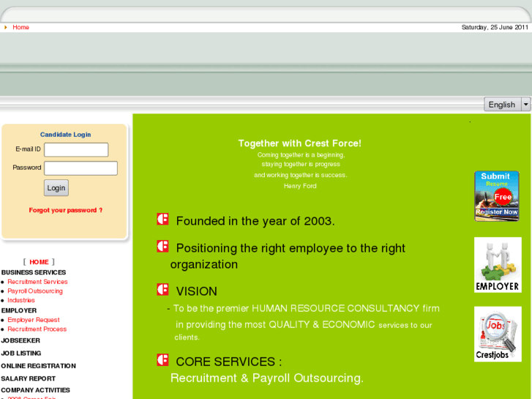Image resolution: width=532 pixels, height=399 pixels.
Task: Click the Henry Ford attribution text
Action: 300,186
